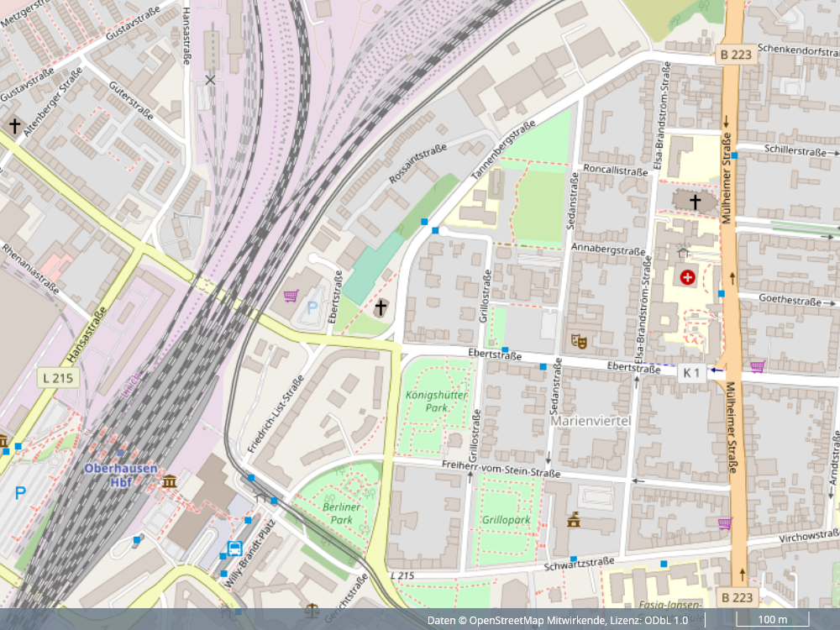Click the red hospital cross icon
Screen dimensions: 840x630
click(688, 276)
